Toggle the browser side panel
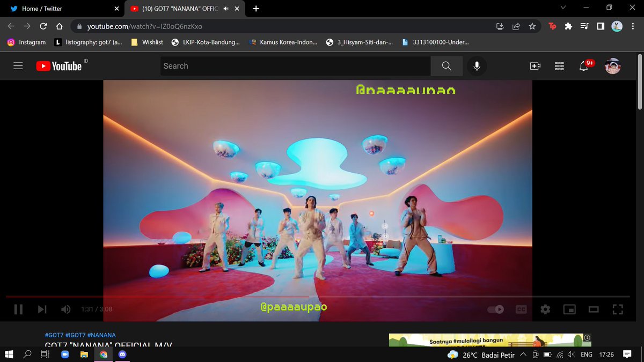Viewport: 644px width, 362px height. [601, 26]
